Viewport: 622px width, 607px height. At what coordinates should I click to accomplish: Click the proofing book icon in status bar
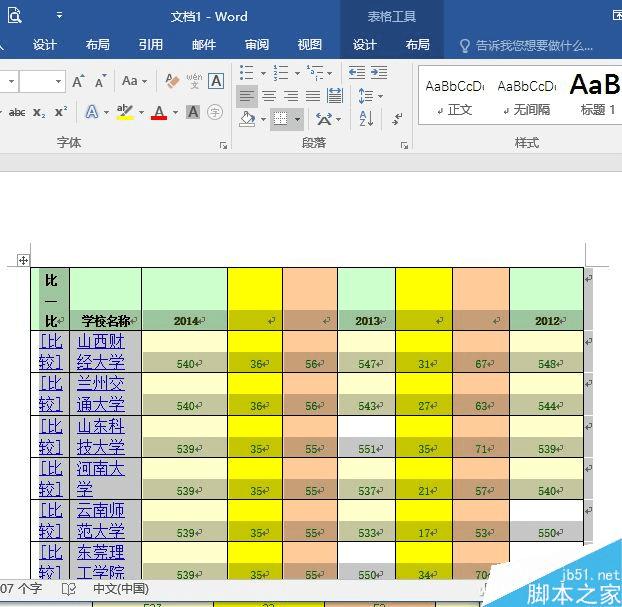69,589
